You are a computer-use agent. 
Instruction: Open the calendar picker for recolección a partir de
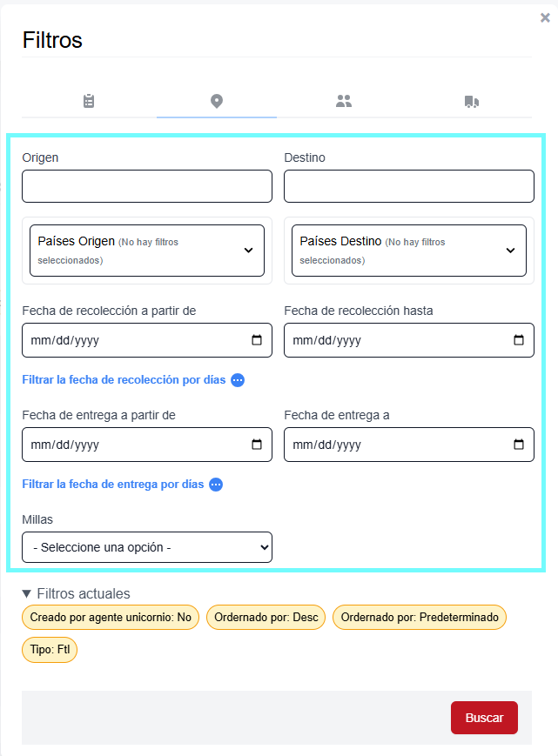(x=259, y=340)
